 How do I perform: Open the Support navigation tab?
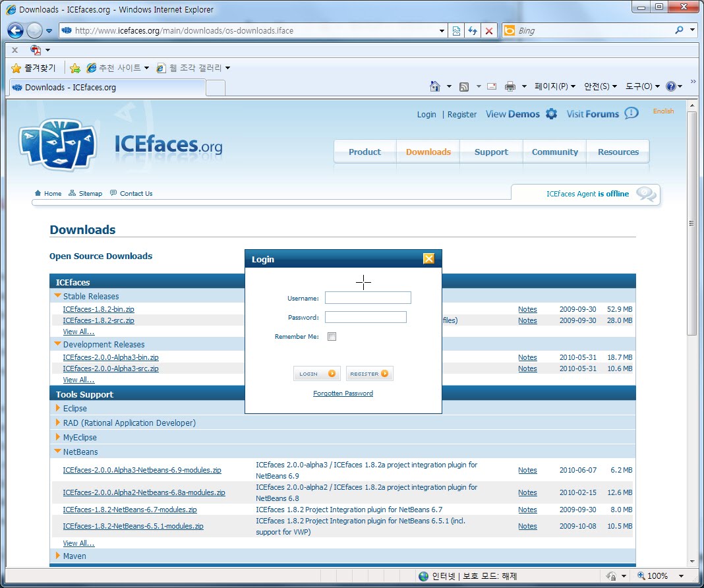491,152
